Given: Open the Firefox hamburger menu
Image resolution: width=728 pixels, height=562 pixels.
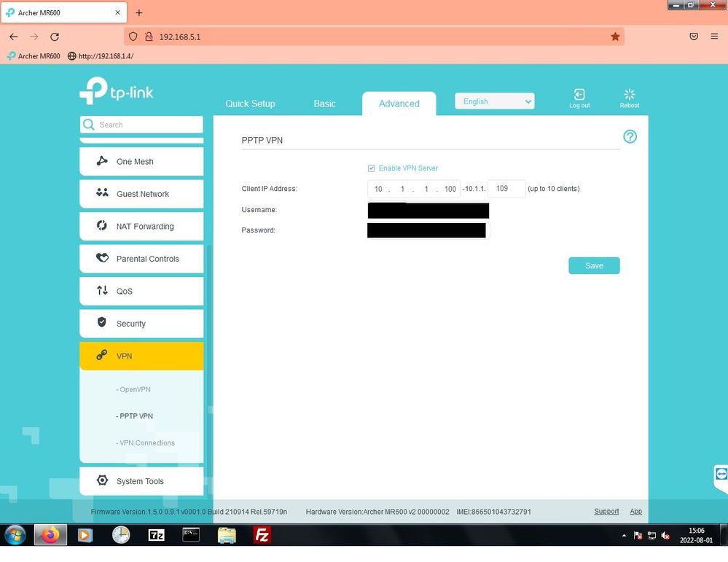Looking at the screenshot, I should pos(714,36).
